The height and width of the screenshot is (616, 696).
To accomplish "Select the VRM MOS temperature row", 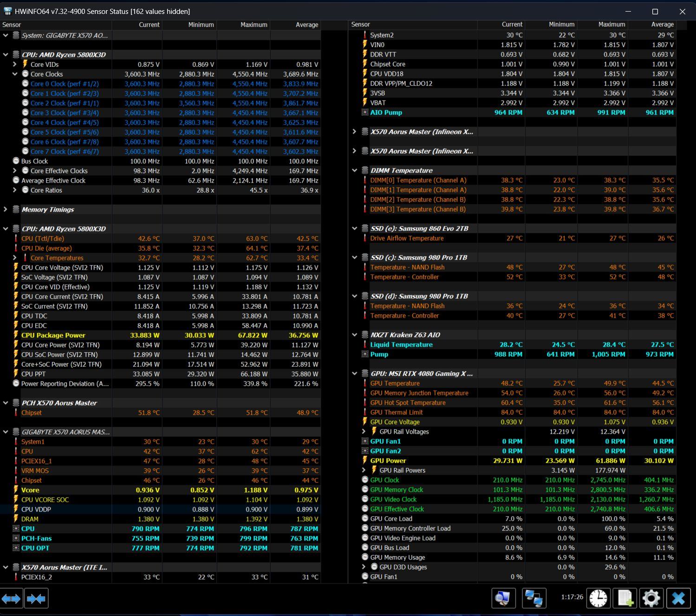I will pyautogui.click(x=160, y=471).
